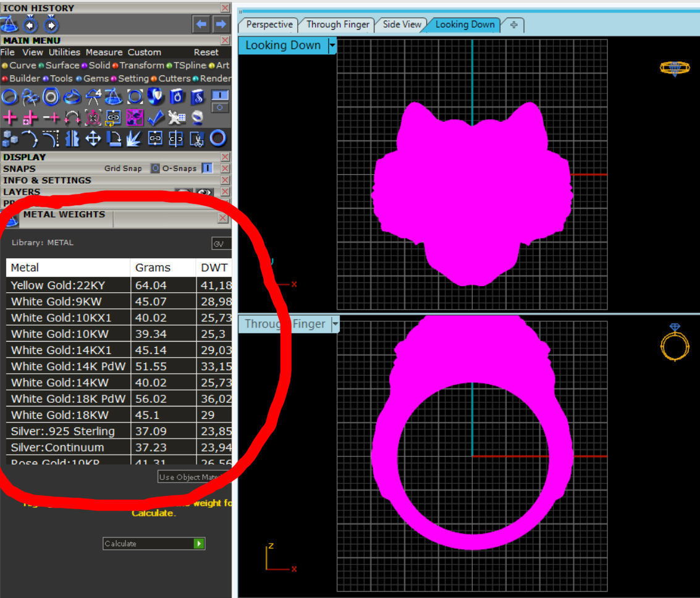Click the join chain-link icon

[155, 139]
